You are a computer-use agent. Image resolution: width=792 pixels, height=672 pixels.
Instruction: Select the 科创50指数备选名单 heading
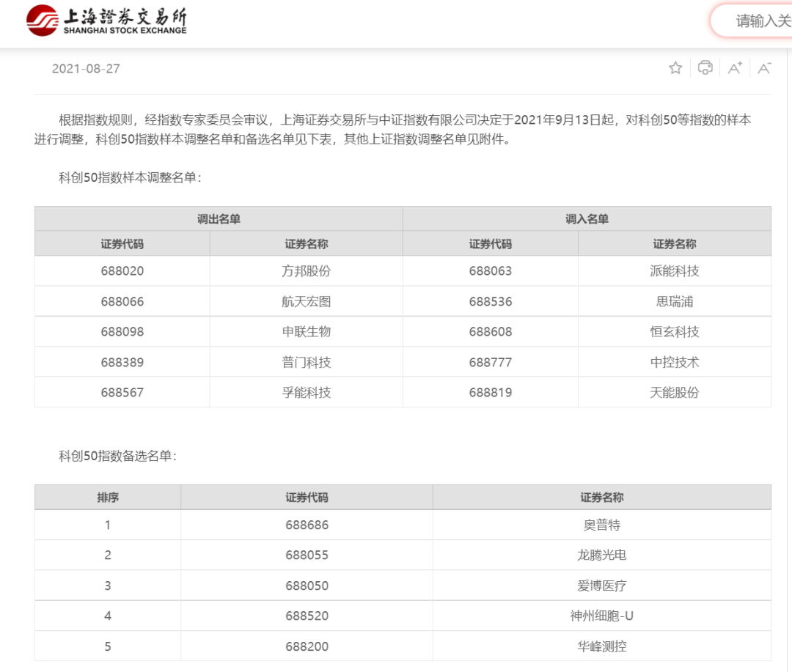(117, 456)
